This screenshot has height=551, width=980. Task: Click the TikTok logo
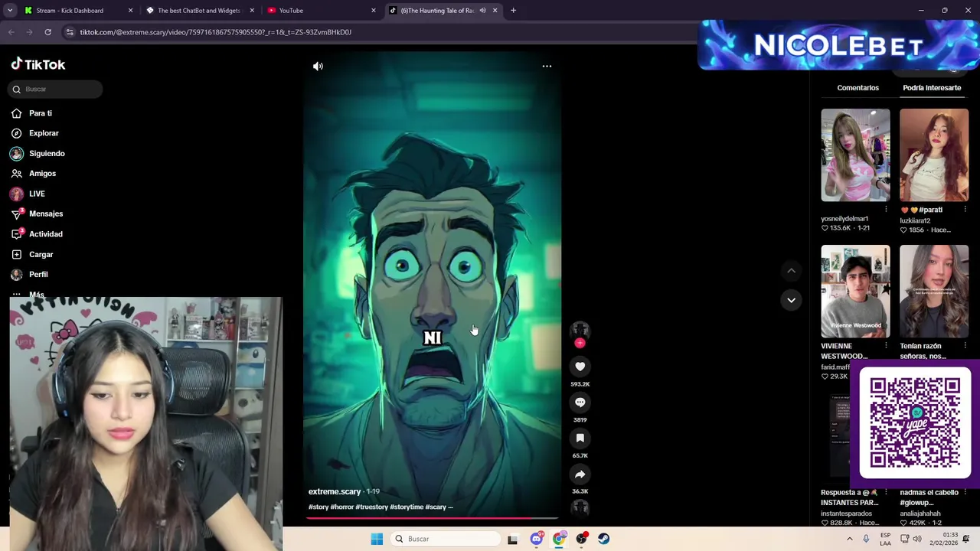pyautogui.click(x=38, y=64)
